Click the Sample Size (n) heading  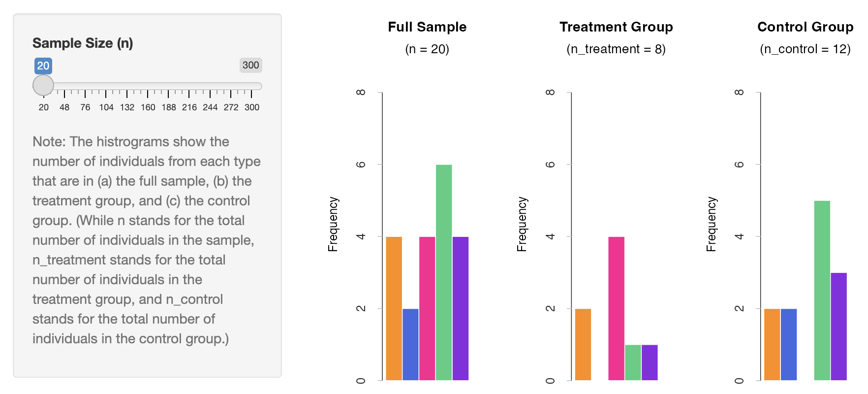coord(83,43)
